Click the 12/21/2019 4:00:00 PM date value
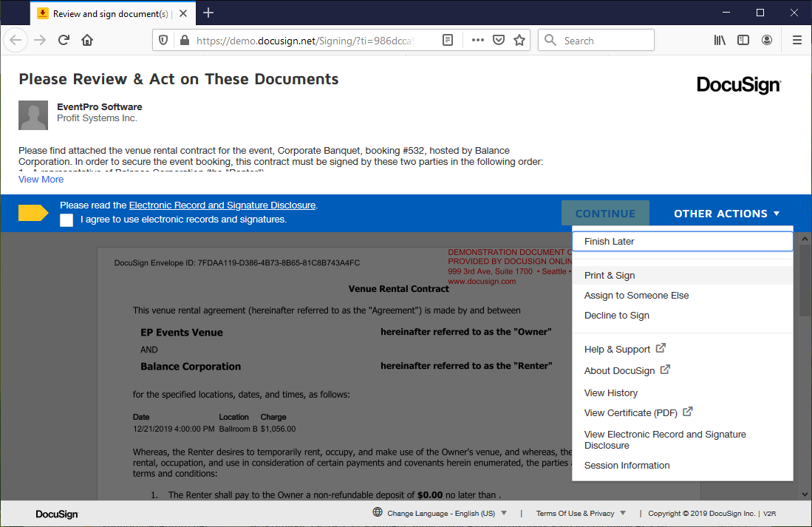812x527 pixels. 174,429
